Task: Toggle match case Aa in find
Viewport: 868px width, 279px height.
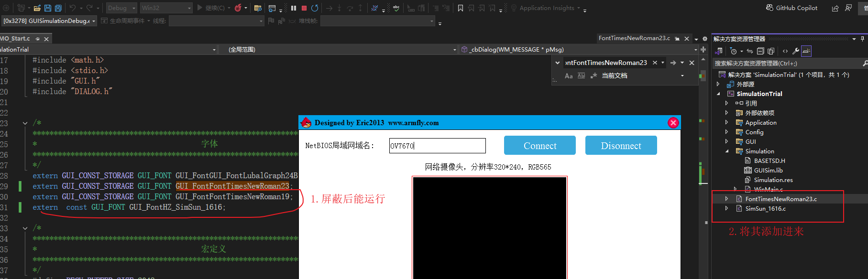Action: coord(569,76)
